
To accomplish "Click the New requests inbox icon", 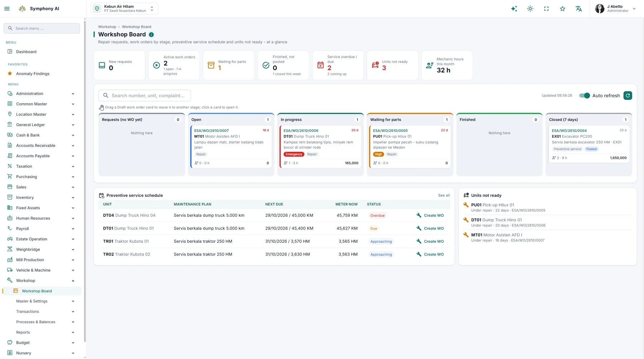I will (102, 65).
